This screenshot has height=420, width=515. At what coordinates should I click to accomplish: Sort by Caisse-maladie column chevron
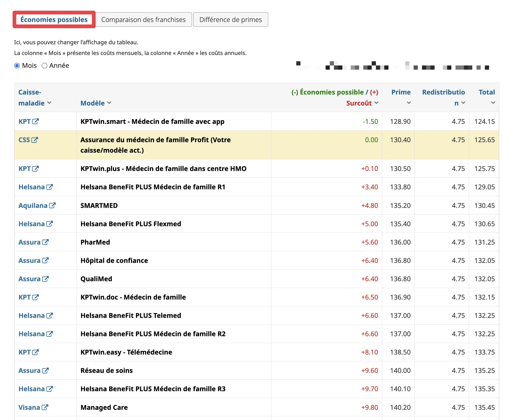[49, 103]
